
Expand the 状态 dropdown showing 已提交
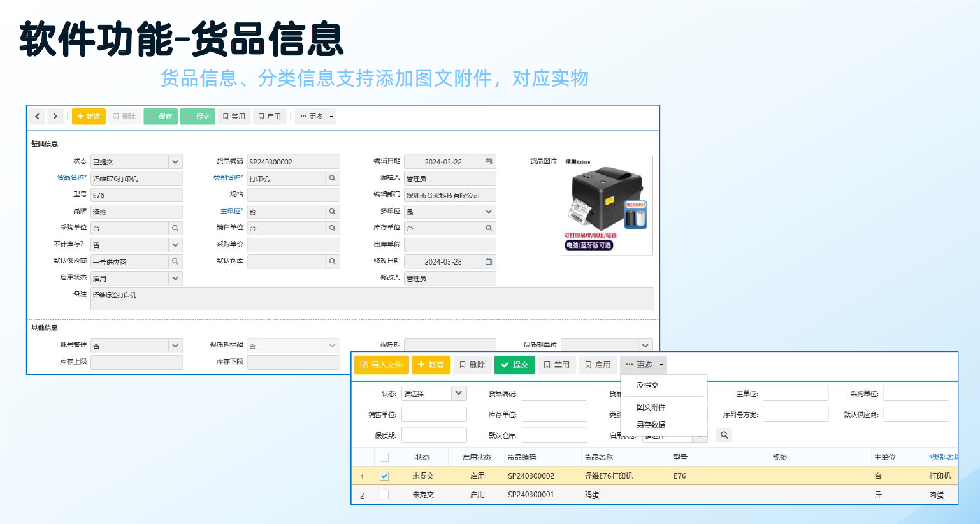coord(175,162)
